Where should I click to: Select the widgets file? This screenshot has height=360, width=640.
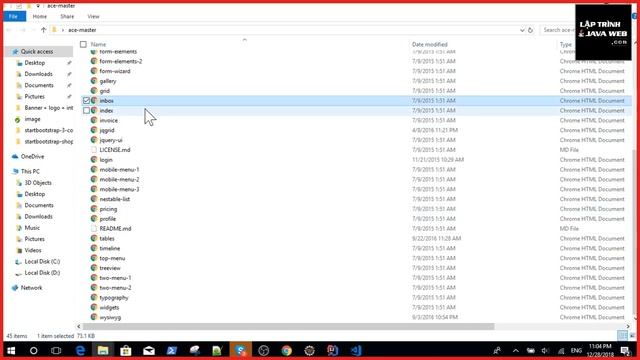(x=109, y=307)
